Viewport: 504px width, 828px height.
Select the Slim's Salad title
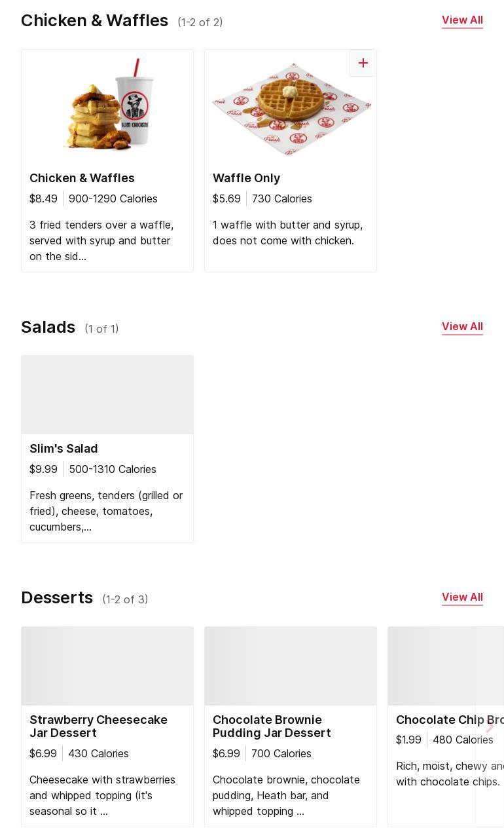click(63, 449)
